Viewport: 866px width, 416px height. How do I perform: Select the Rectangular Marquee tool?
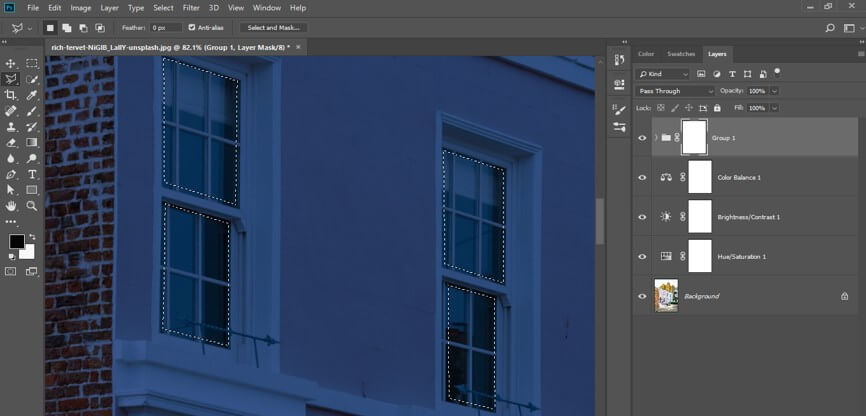[32, 64]
